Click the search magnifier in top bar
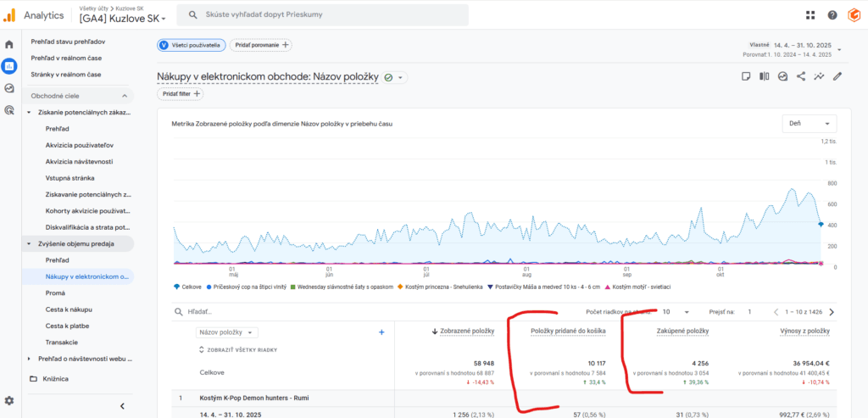The height and width of the screenshot is (418, 868). (x=193, y=15)
